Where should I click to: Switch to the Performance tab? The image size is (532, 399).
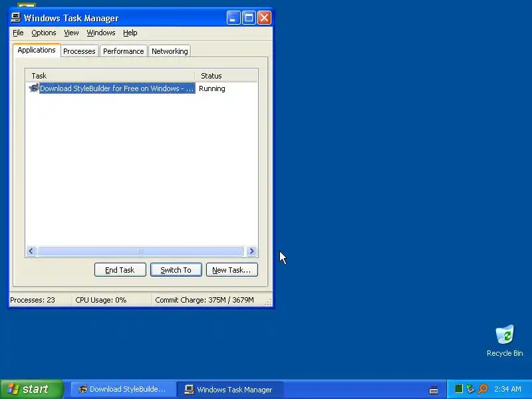(x=124, y=51)
